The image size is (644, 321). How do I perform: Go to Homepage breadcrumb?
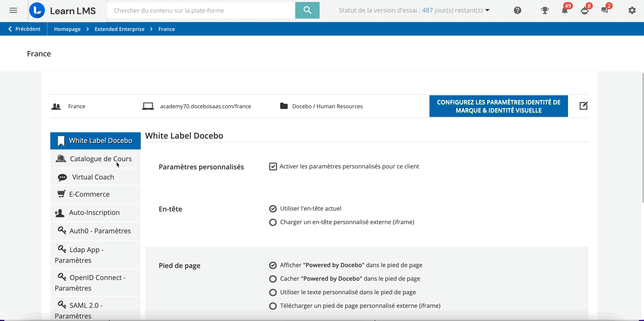[67, 29]
